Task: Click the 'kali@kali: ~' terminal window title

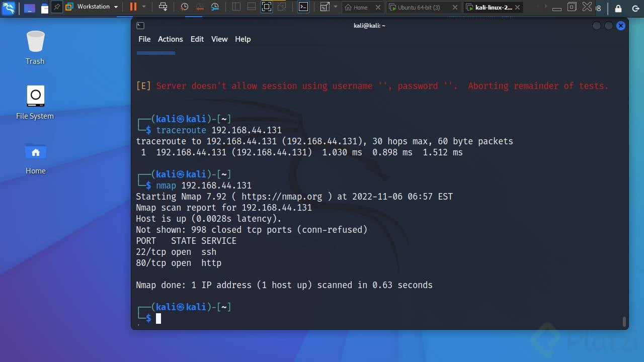Action: coord(369,26)
